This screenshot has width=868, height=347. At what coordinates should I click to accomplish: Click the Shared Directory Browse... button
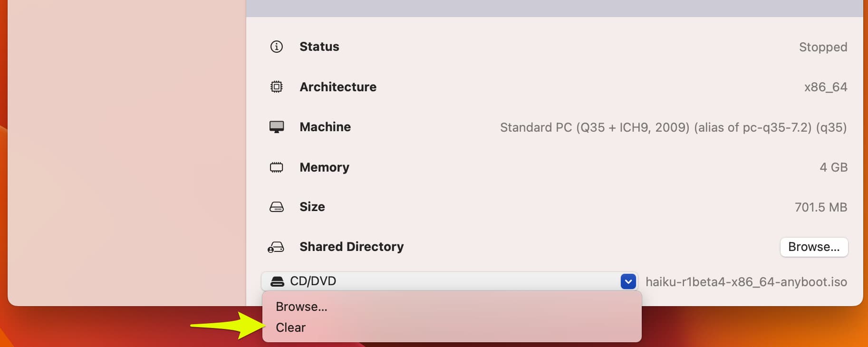coord(814,247)
